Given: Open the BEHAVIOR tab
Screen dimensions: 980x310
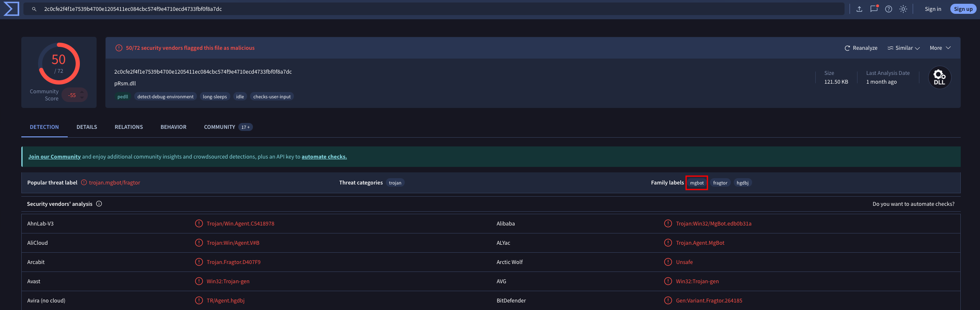Looking at the screenshot, I should click(174, 127).
